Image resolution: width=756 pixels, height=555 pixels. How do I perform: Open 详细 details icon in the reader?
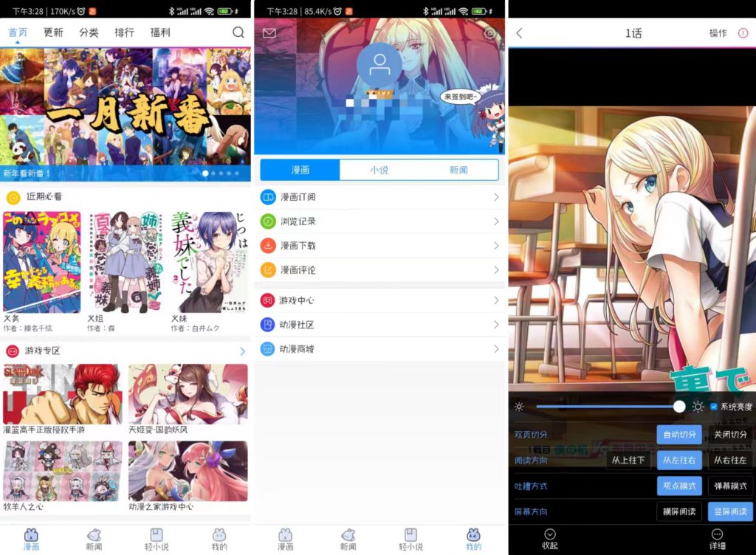click(717, 534)
